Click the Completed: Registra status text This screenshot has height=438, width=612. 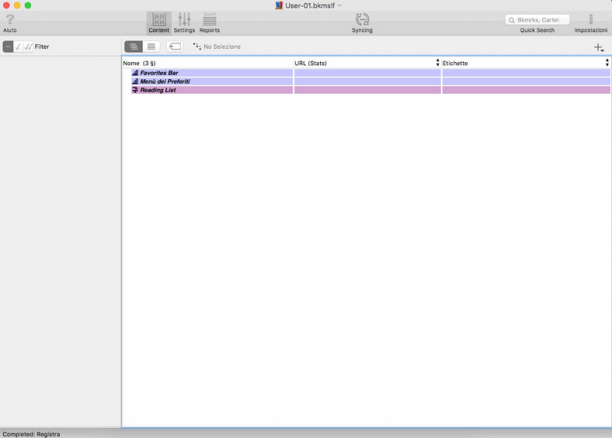coord(31,434)
